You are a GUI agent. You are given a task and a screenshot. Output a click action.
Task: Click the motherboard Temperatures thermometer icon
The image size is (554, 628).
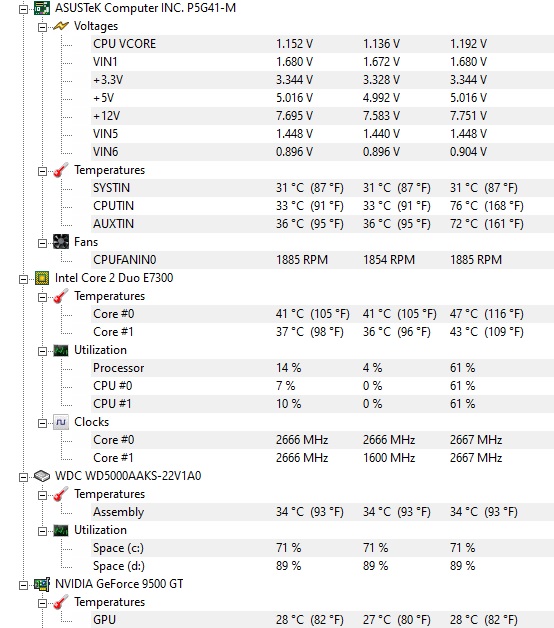pos(61,170)
